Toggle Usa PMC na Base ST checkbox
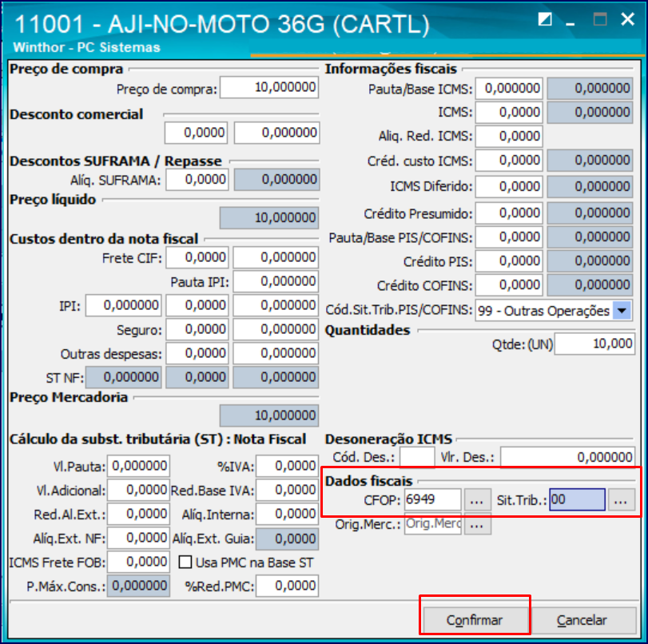 (x=185, y=563)
